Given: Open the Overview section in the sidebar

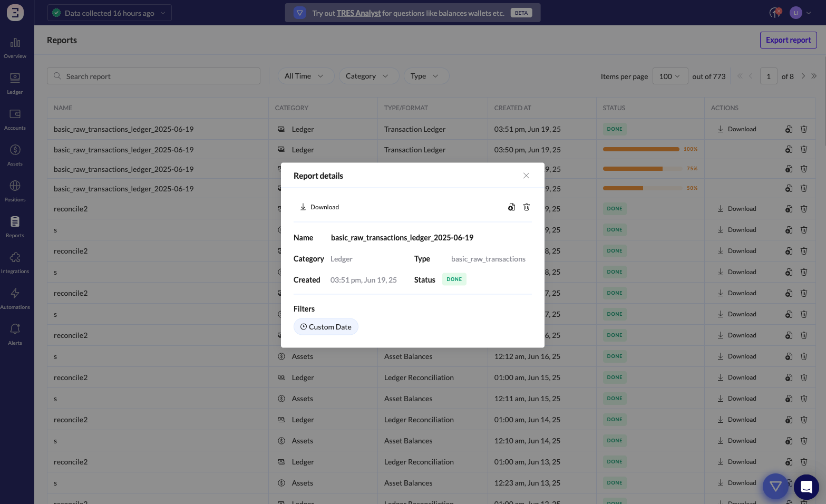Looking at the screenshot, I should tap(15, 46).
